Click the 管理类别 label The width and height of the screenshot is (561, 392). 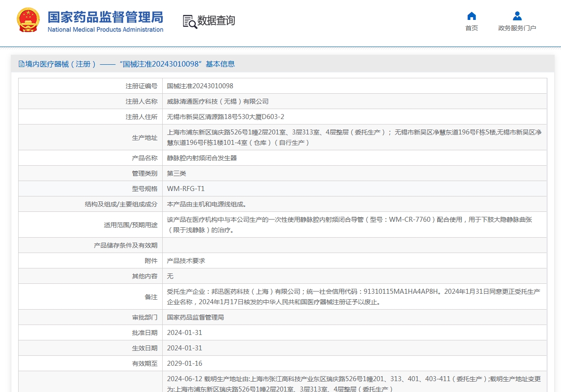145,173
